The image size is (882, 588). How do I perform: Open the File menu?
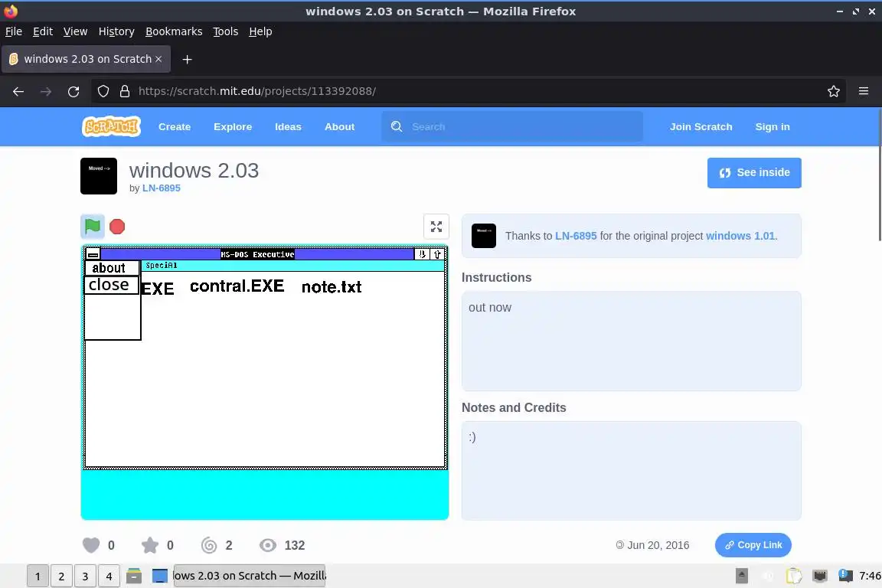coord(14,31)
